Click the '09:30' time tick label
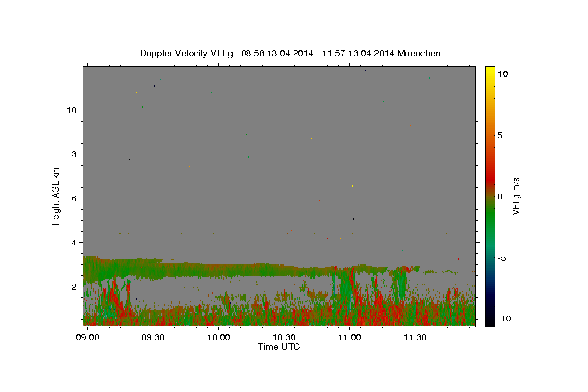Viewport: 588px width, 392px height. point(153,337)
